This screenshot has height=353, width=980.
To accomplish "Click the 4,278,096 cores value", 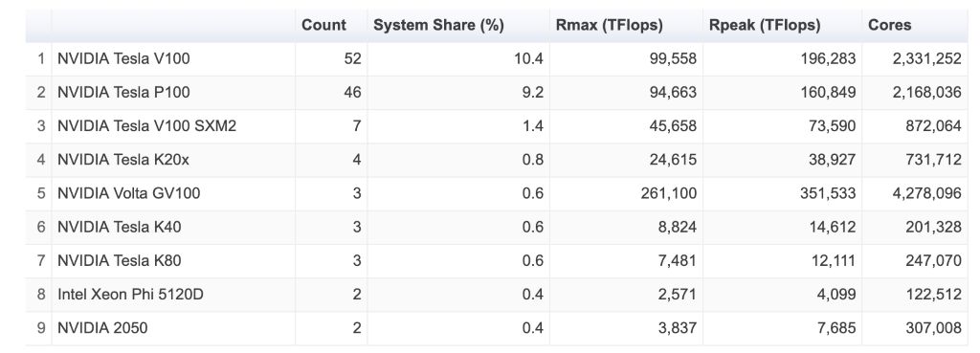I will (x=926, y=193).
